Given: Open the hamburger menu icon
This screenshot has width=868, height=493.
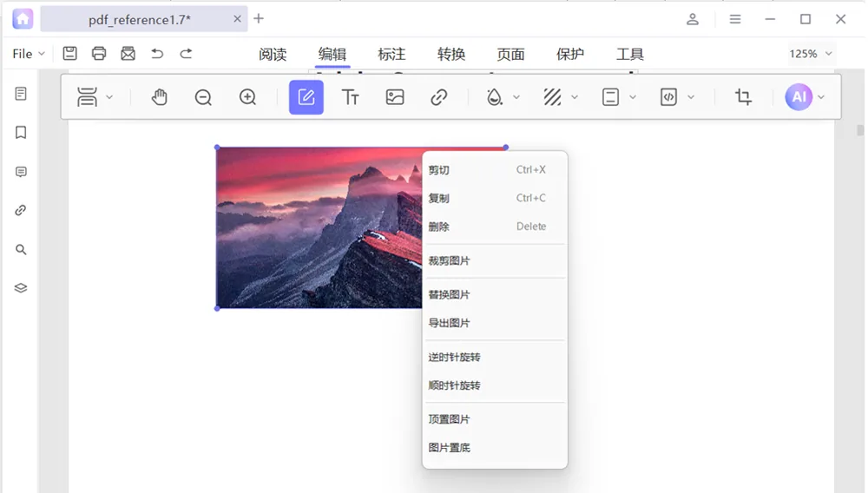Looking at the screenshot, I should point(735,19).
